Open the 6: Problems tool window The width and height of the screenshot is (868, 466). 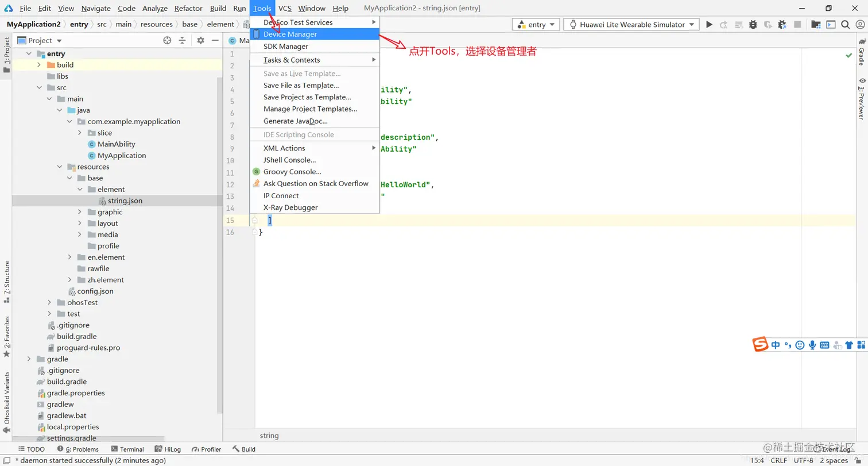(x=78, y=449)
